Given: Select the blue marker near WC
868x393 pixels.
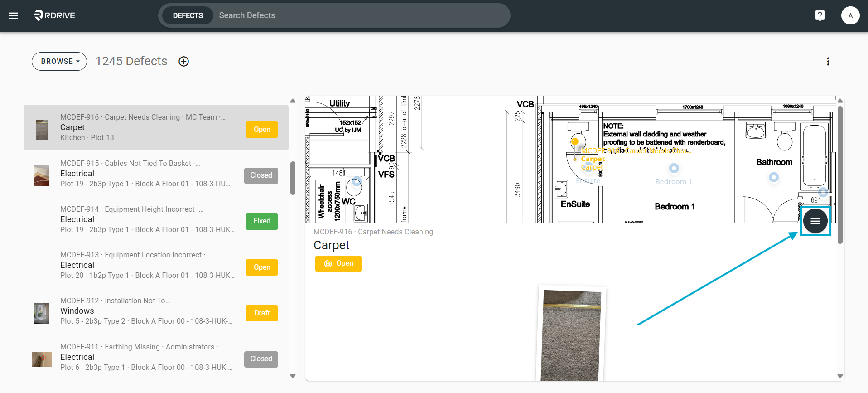Looking at the screenshot, I should pos(357,182).
